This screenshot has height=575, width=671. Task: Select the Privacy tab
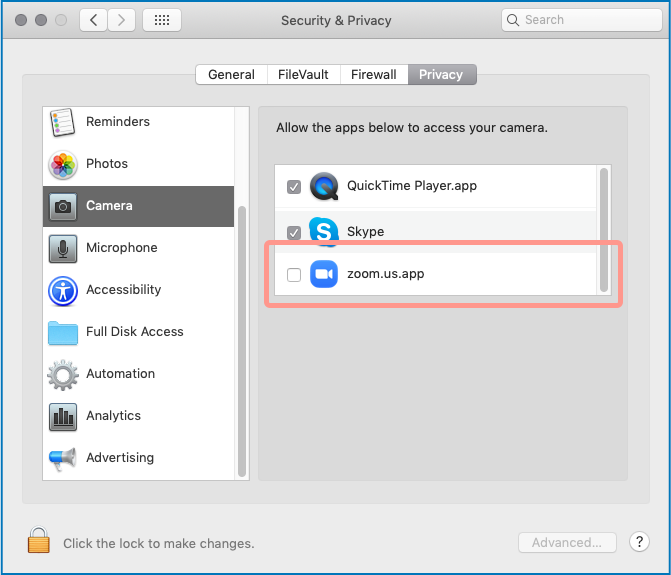(x=442, y=74)
